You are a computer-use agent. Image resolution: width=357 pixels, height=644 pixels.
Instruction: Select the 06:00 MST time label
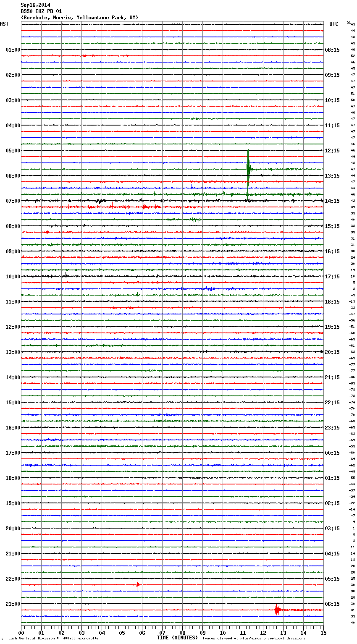click(x=13, y=176)
